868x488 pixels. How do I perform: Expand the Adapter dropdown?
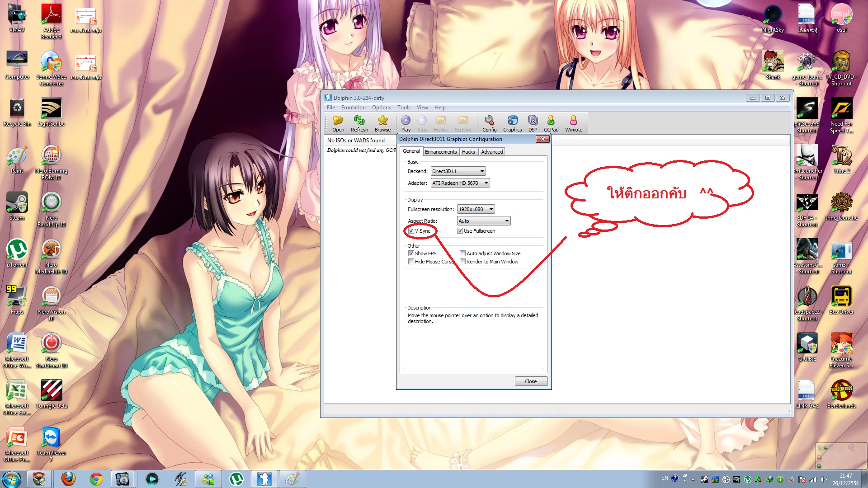460,183
